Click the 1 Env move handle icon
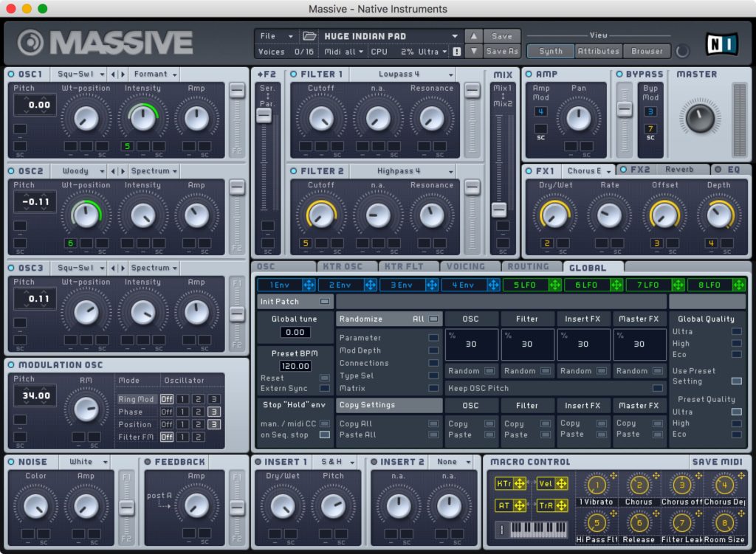 click(x=309, y=285)
